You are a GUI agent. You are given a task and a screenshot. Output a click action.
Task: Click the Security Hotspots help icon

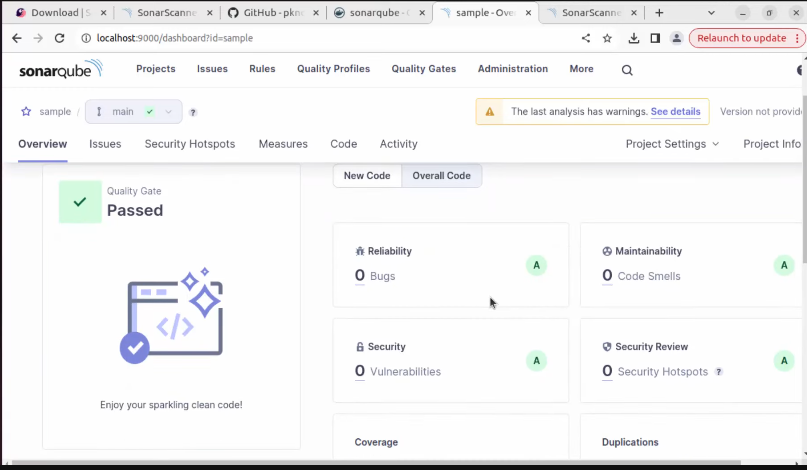[x=719, y=372]
